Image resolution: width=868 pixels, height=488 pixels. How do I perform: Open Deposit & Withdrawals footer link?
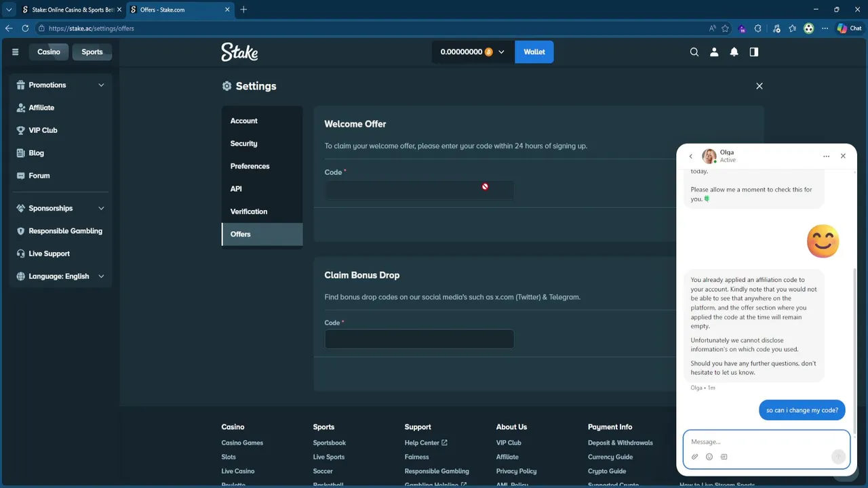[620, 443]
